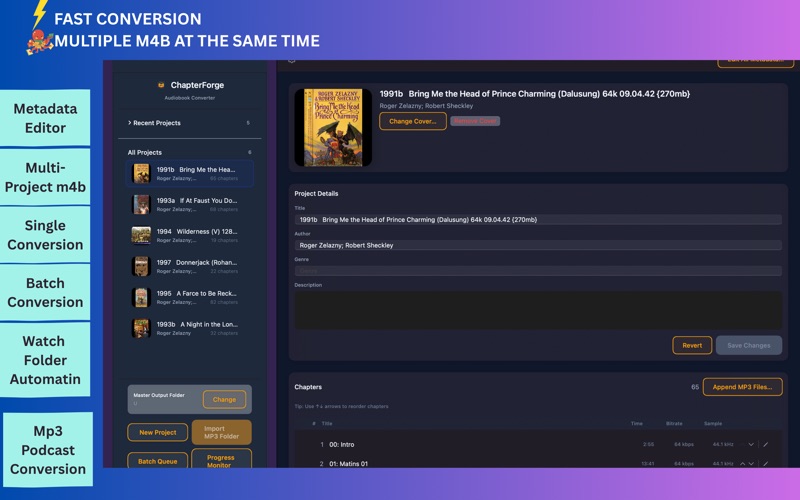This screenshot has width=800, height=500.
Task: Open the Batch Queue
Action: 158,461
